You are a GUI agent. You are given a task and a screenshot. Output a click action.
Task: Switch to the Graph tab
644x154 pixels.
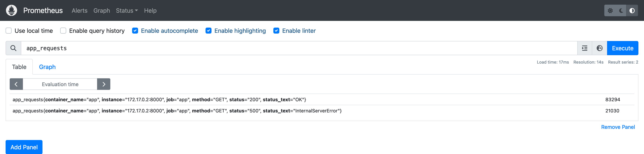click(x=47, y=67)
